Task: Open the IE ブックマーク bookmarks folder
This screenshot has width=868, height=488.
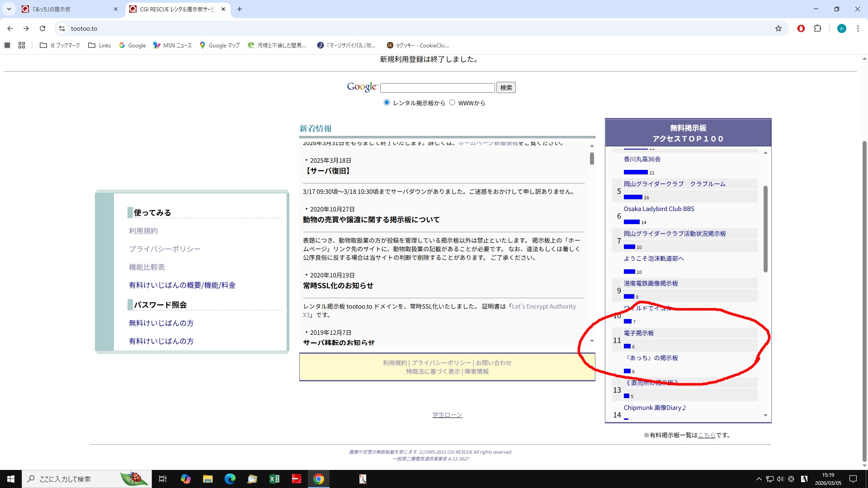Action: click(60, 45)
